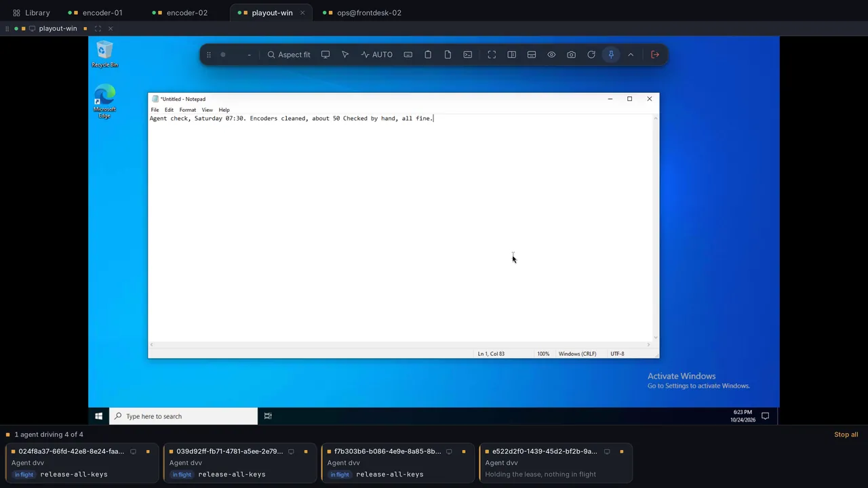Image resolution: width=868 pixels, height=488 pixels.
Task: Click the fullscreen icon in playout-win pane header
Action: [98, 28]
